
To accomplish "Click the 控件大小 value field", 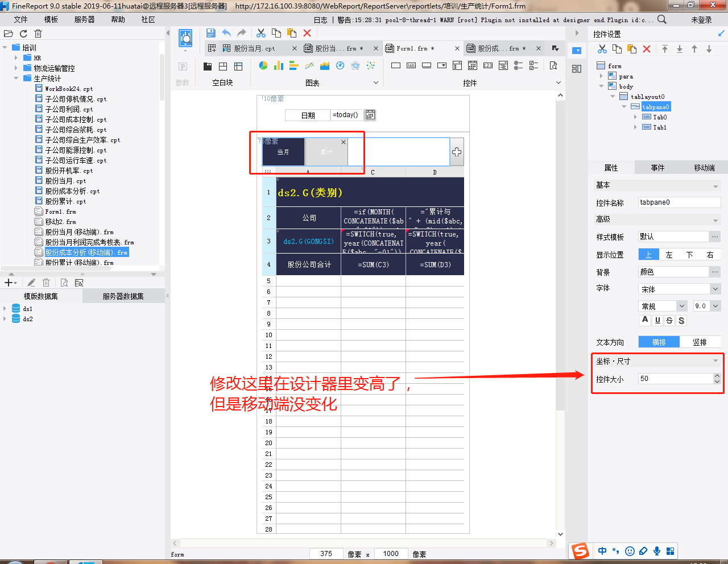I will [x=676, y=379].
